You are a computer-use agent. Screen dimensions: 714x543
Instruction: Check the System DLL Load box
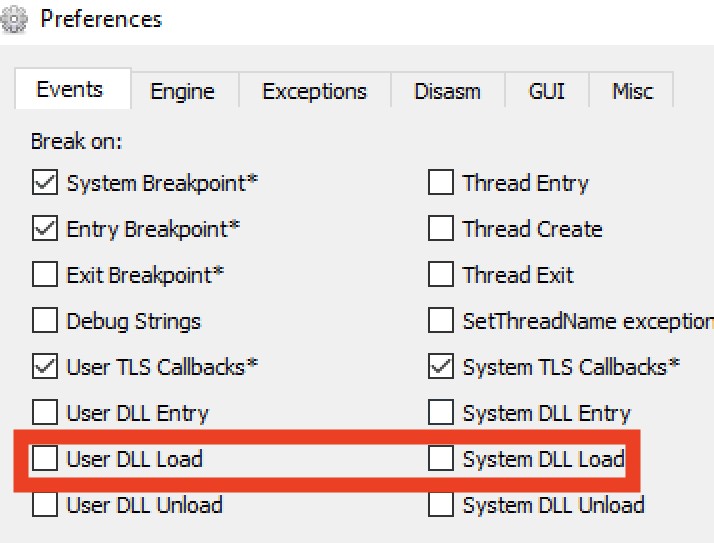pyautogui.click(x=441, y=459)
